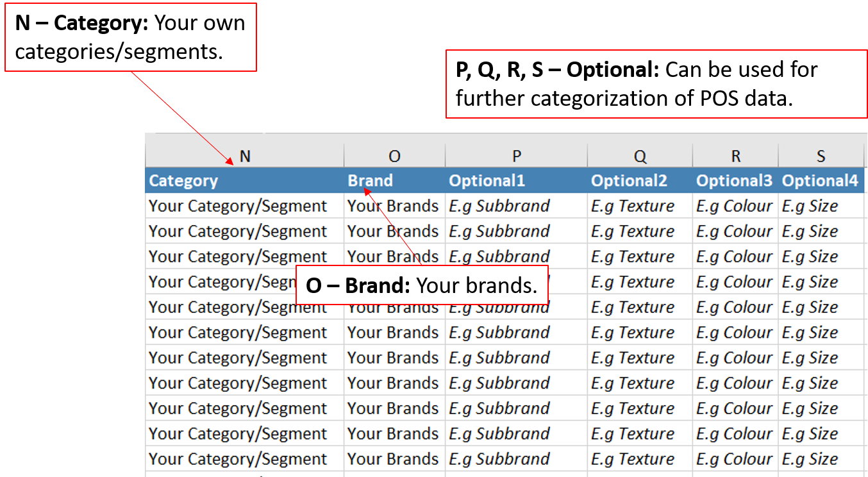Viewport: 868px width, 477px height.
Task: Select the Optional3 header cell
Action: click(735, 181)
